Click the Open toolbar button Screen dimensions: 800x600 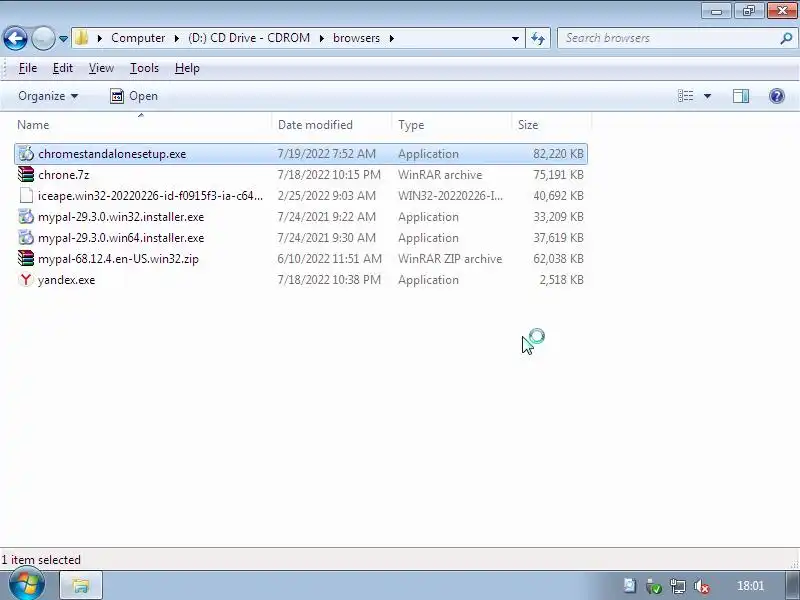pos(134,96)
